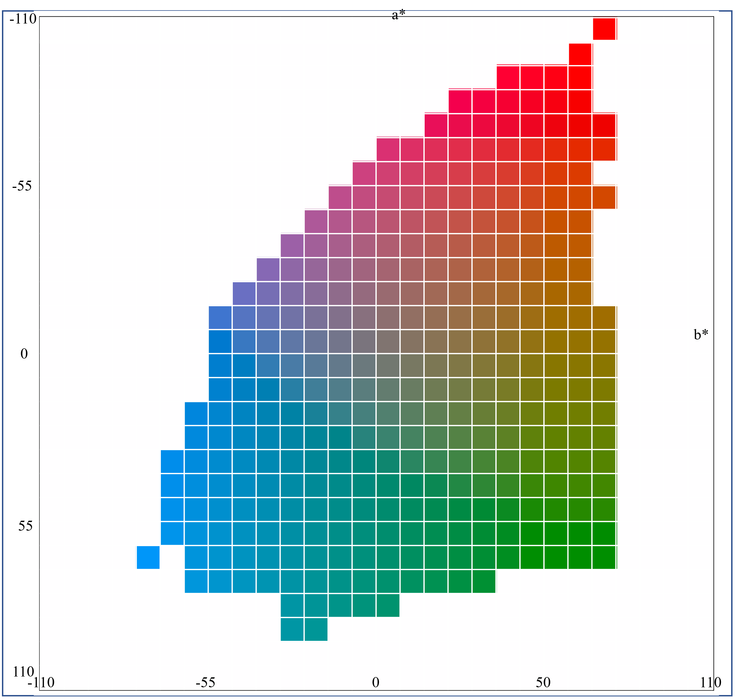
Task: Click the 50 tick label on horizontal axis
Action: tap(543, 682)
